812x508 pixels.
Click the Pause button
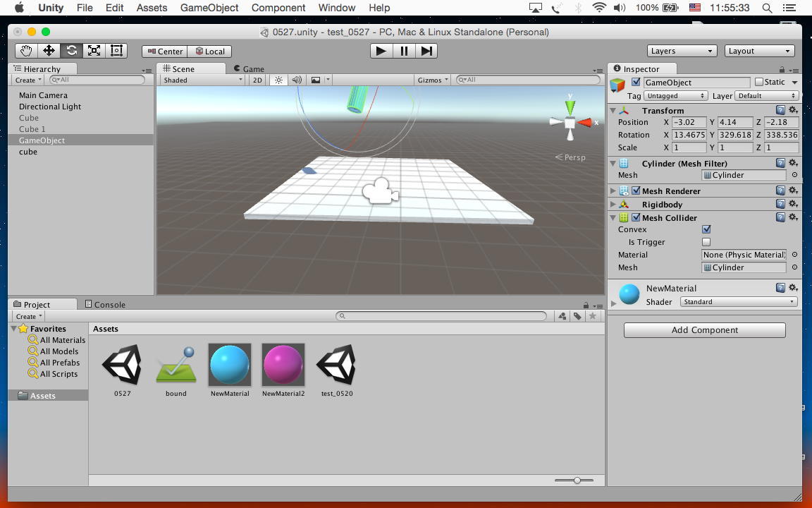point(404,51)
